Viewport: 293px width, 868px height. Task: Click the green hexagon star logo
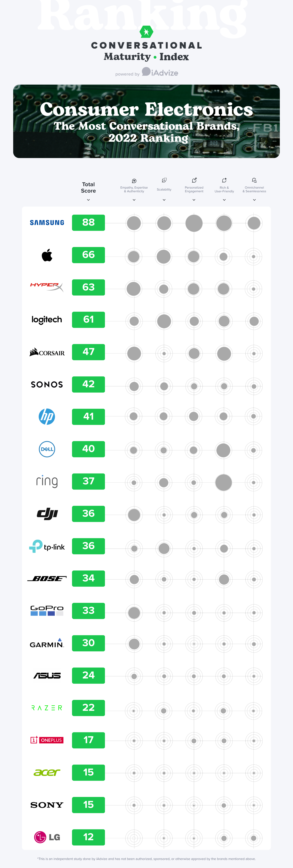coord(146,32)
